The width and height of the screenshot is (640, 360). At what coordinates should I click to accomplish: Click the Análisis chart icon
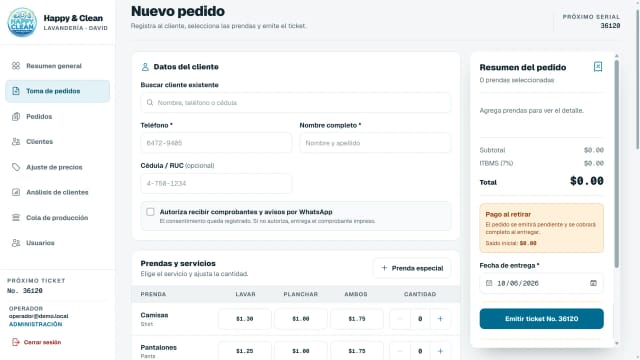tap(16, 192)
